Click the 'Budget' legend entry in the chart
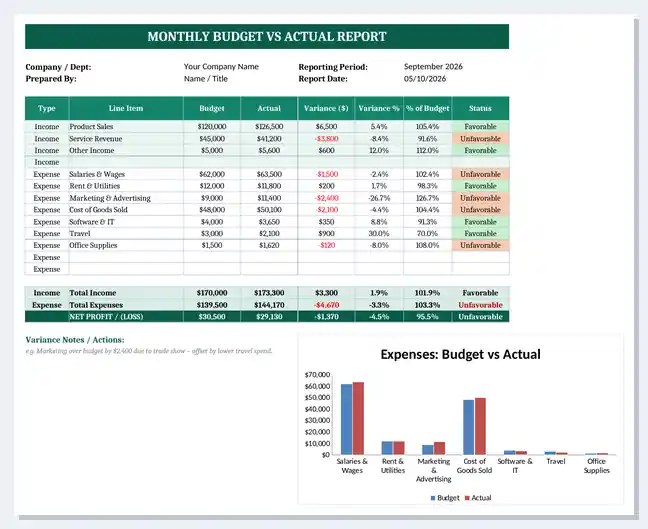This screenshot has width=648, height=529. (x=445, y=498)
